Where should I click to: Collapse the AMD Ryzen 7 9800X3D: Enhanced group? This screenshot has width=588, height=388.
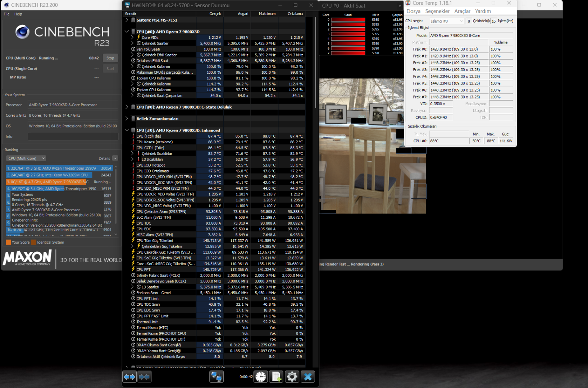[x=127, y=130]
